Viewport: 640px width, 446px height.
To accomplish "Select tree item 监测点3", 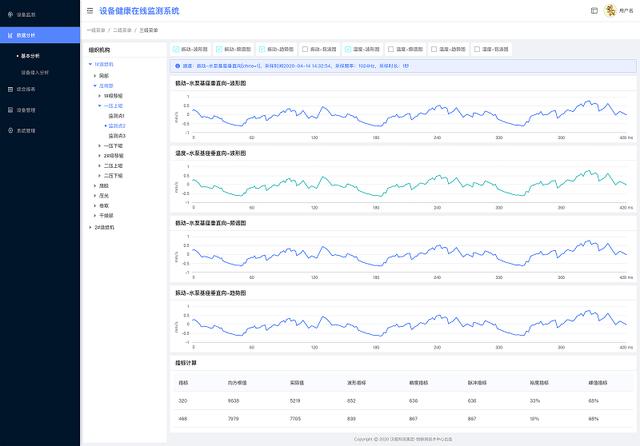I will 117,136.
